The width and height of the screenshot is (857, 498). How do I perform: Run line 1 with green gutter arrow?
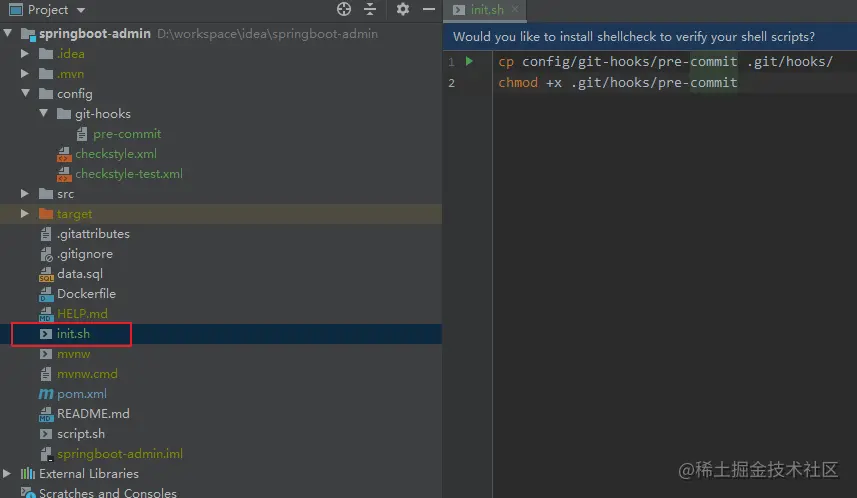tap(469, 61)
